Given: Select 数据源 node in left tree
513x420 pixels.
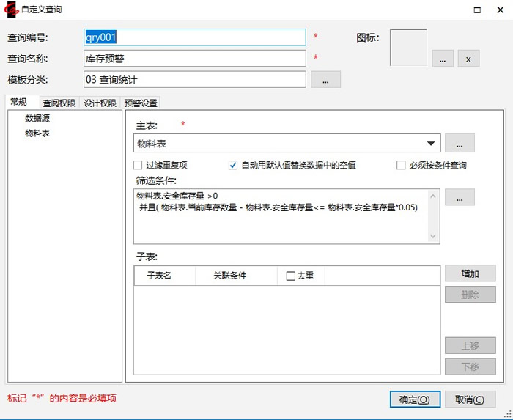Looking at the screenshot, I should pos(37,118).
